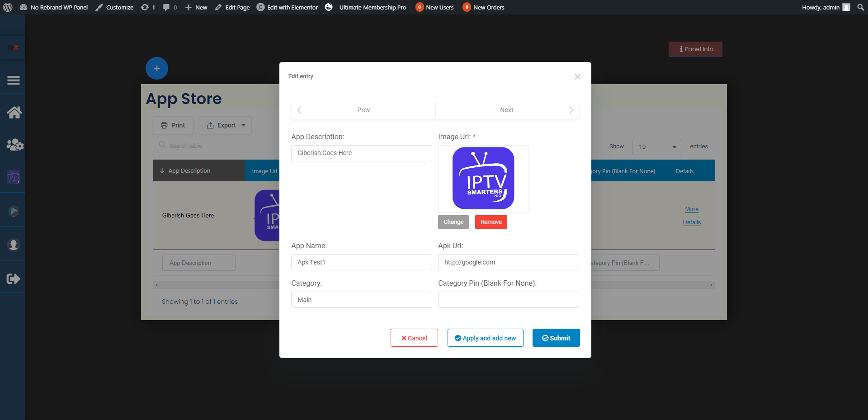868x420 pixels.
Task: Click the WordPress logo in admin bar
Action: click(8, 7)
